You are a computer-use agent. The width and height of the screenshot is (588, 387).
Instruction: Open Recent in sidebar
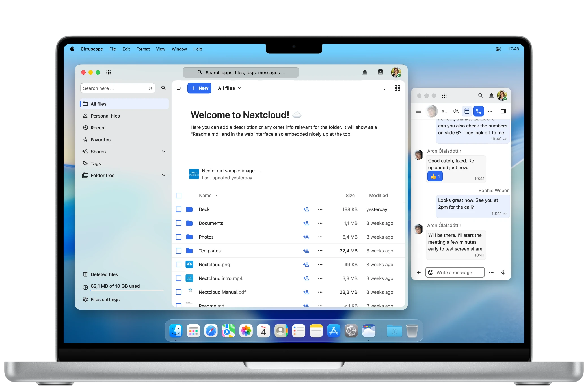coord(124,128)
